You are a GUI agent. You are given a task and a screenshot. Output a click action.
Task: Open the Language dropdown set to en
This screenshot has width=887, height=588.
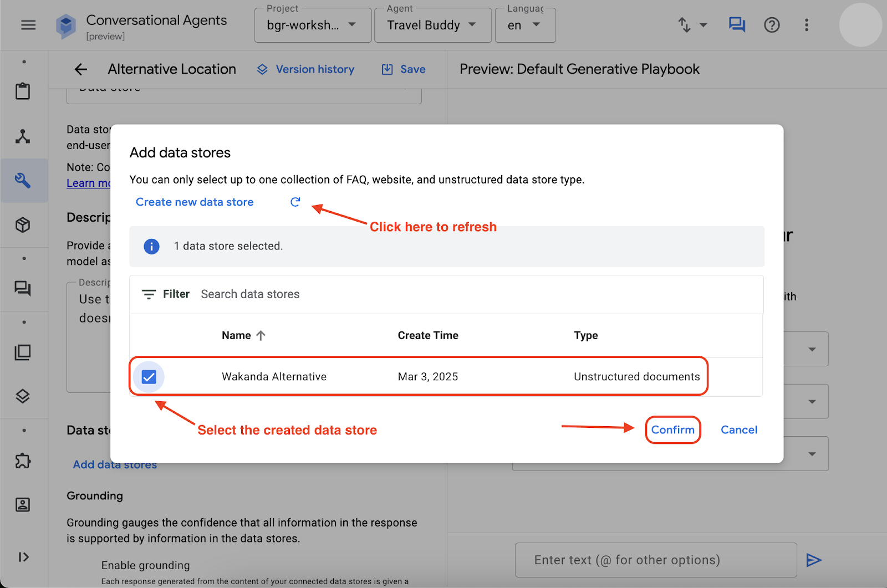524,25
